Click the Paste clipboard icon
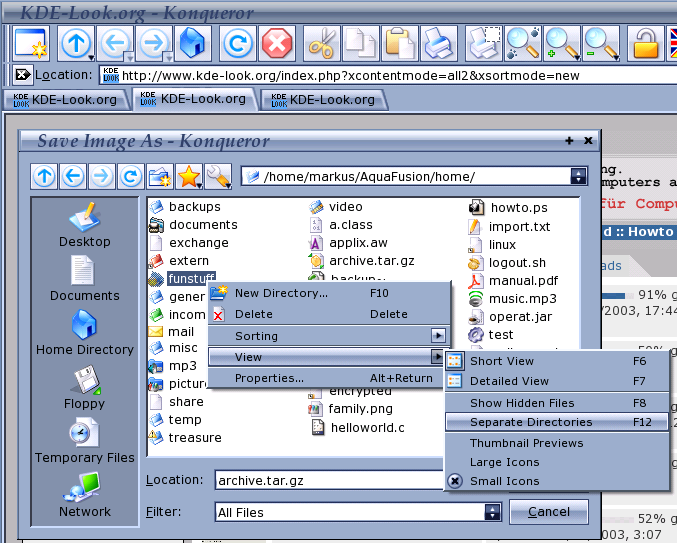Screen dimensions: 677x543 (x=400, y=43)
